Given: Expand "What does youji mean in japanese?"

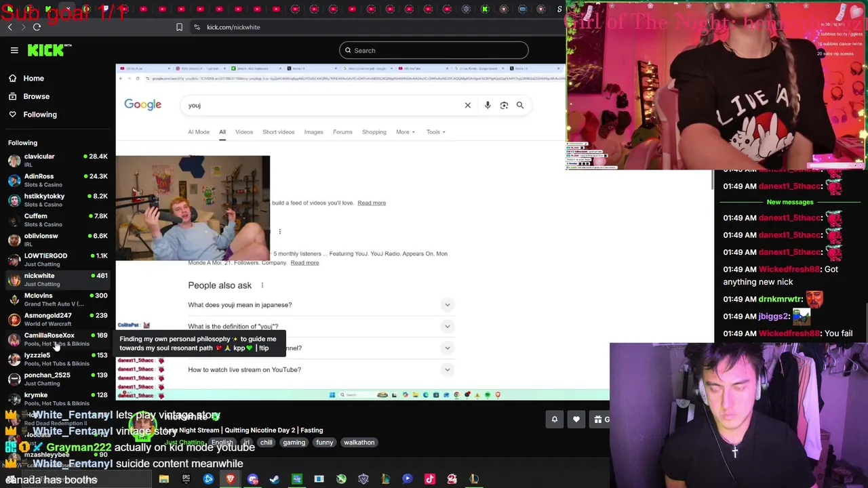Looking at the screenshot, I should (447, 305).
